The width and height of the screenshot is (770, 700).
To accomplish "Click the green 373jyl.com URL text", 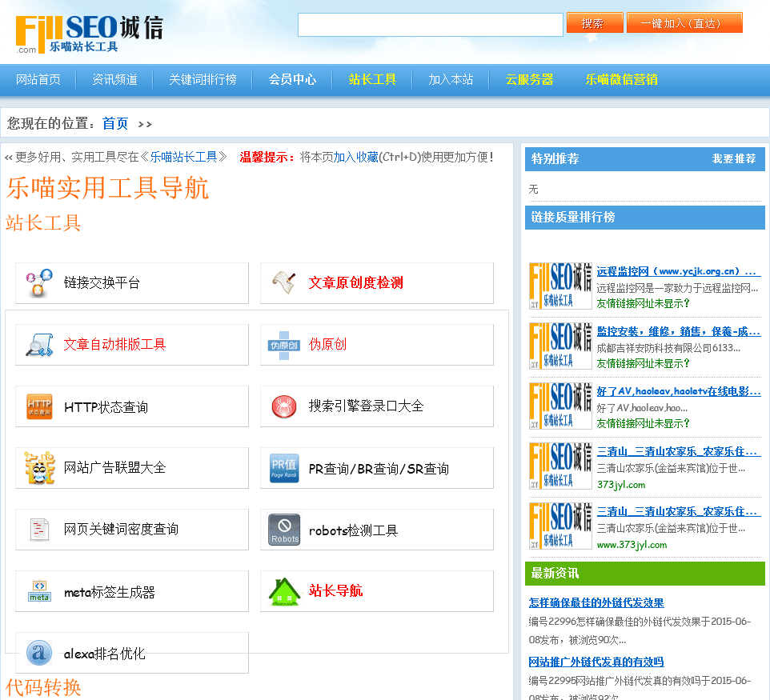I will [x=621, y=485].
